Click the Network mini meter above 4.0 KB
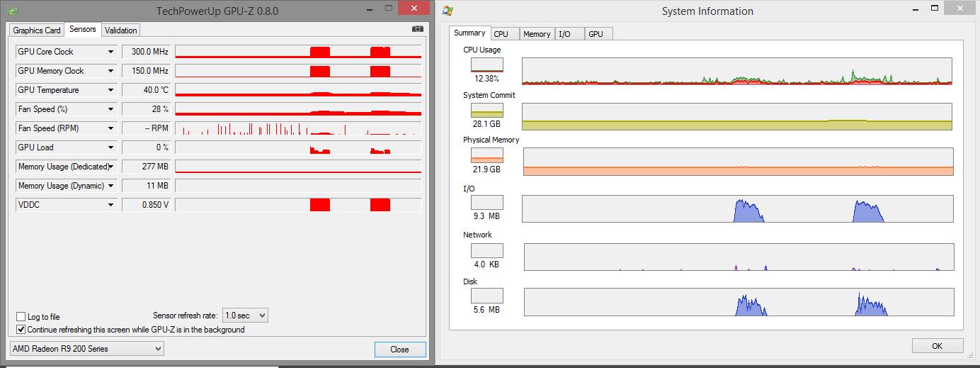The width and height of the screenshot is (980, 368). pos(487,250)
